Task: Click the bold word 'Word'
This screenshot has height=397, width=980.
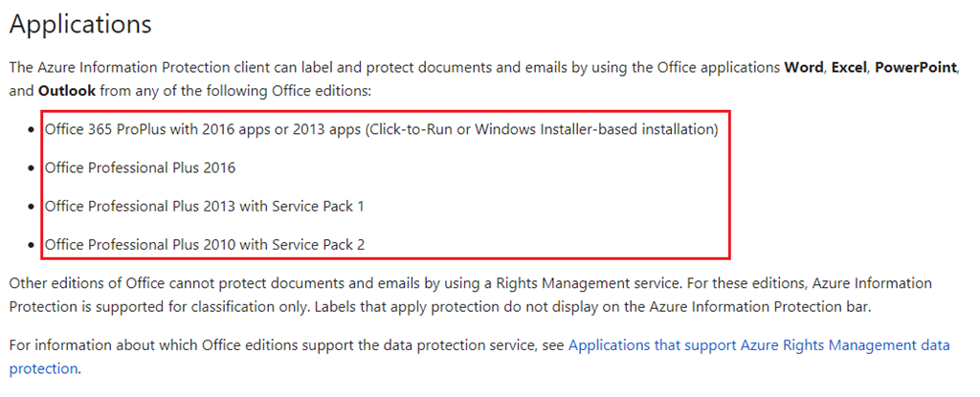Action: [x=804, y=68]
